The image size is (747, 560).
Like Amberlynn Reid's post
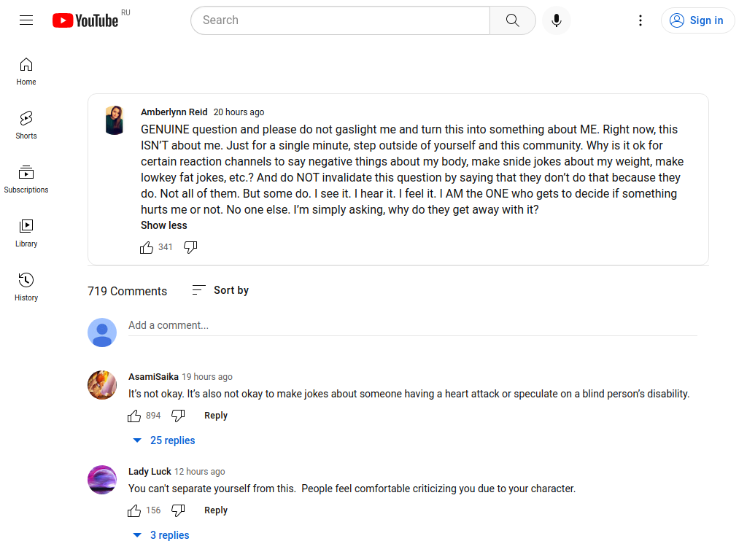tap(146, 247)
